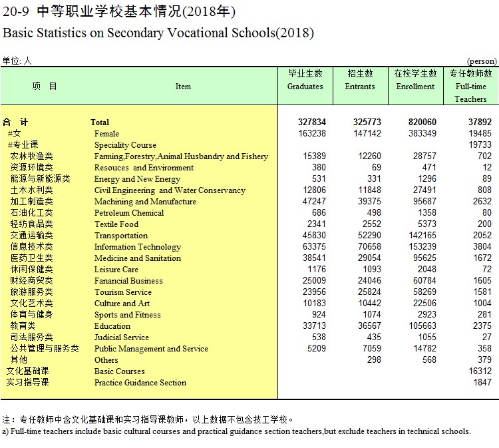This screenshot has height=448, width=499.
Task: Select tourism graduates value 23956
Action: pos(315,292)
